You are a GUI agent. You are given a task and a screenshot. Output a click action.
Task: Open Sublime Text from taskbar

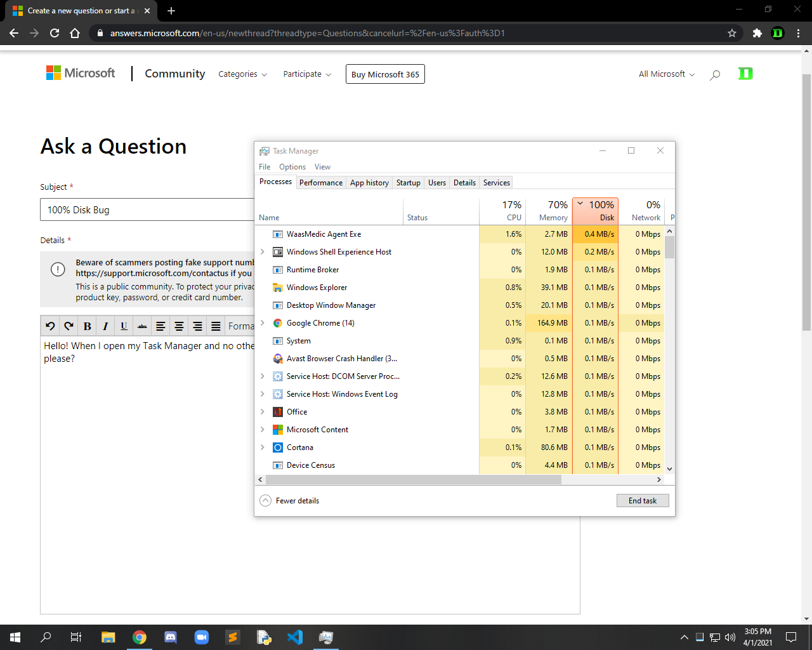click(x=233, y=637)
